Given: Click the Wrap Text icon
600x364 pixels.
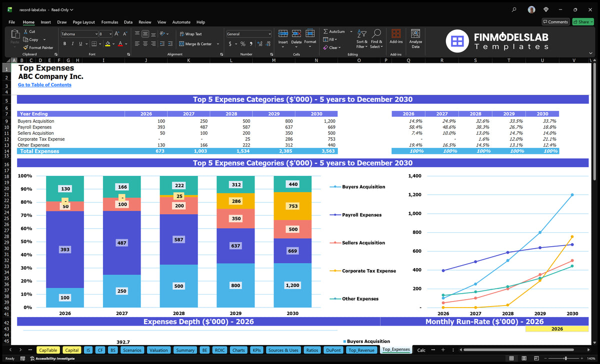Looking at the screenshot, I should point(181,34).
